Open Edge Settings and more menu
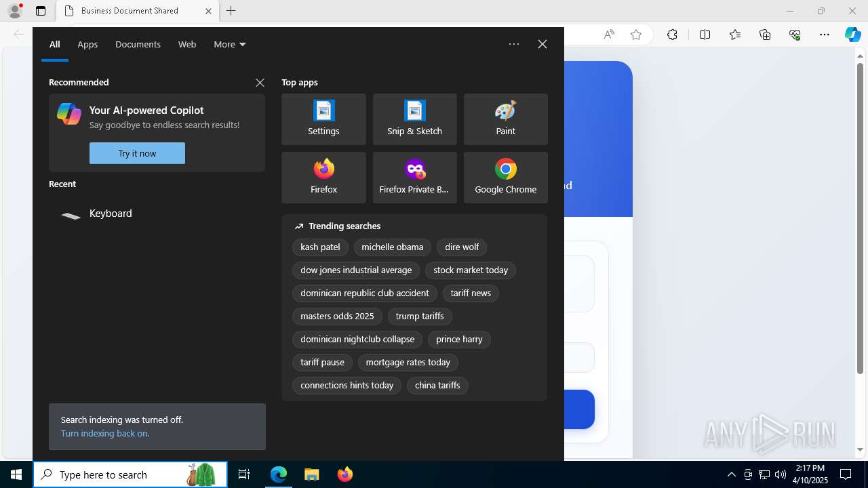Viewport: 868px width, 488px height. click(x=825, y=35)
